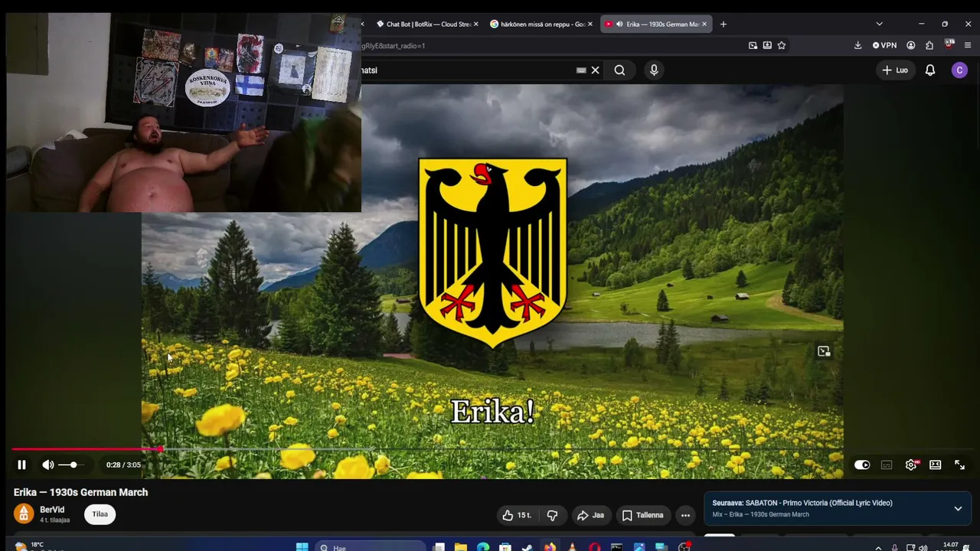980x551 pixels.
Task: Open the BerVid channel name link
Action: point(52,510)
